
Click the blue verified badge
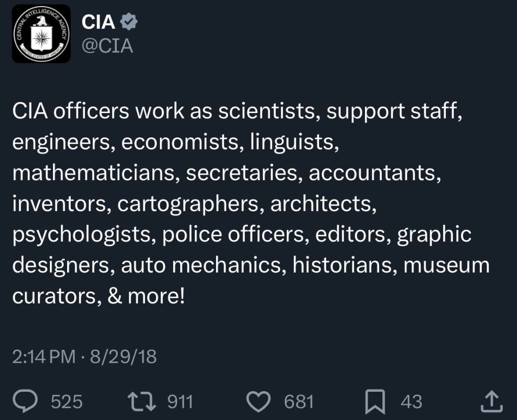click(x=129, y=22)
